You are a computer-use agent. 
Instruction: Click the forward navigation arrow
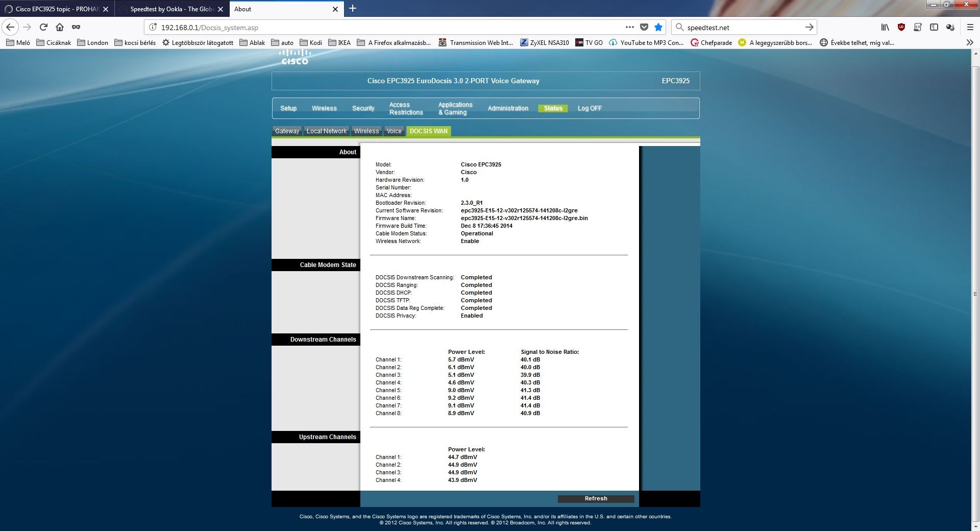pyautogui.click(x=27, y=27)
